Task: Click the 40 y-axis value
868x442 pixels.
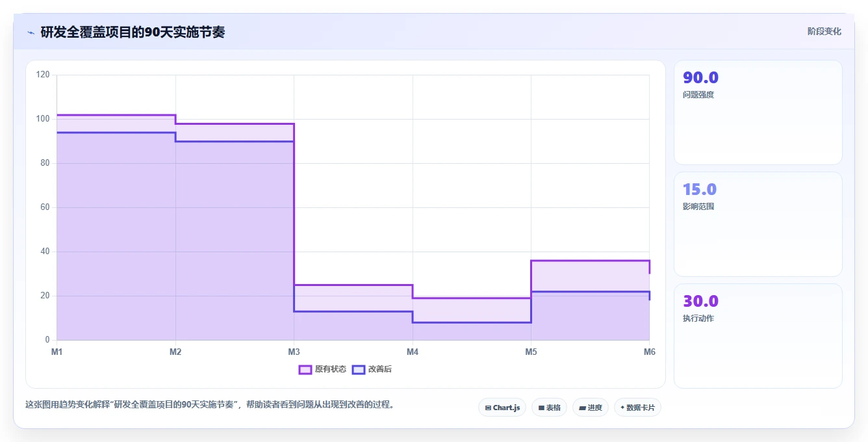Action: (45, 252)
